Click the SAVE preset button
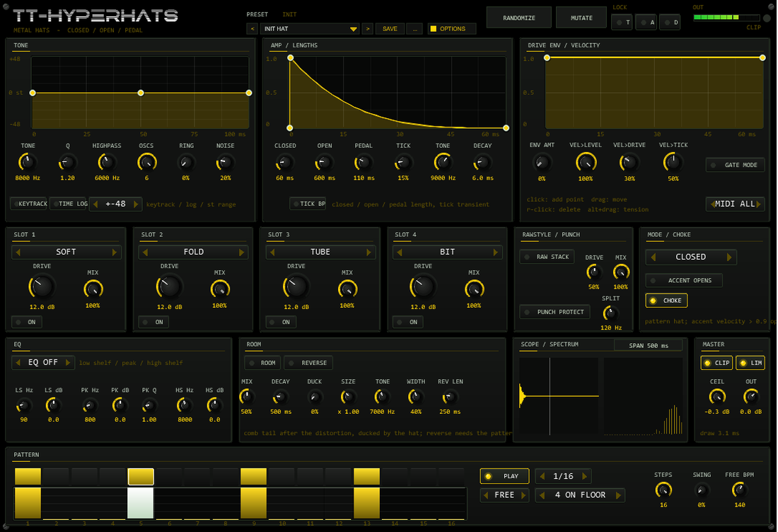778x532 pixels. point(390,29)
